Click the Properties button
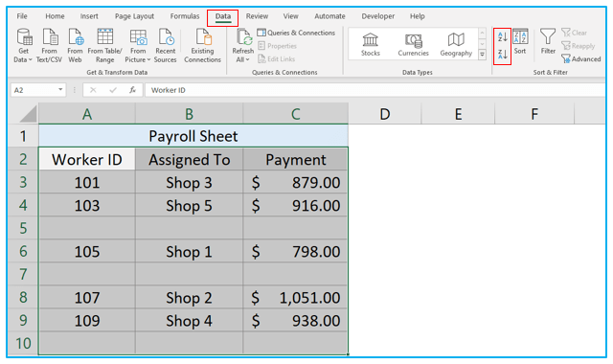This screenshot has width=613, height=364. pos(277,46)
